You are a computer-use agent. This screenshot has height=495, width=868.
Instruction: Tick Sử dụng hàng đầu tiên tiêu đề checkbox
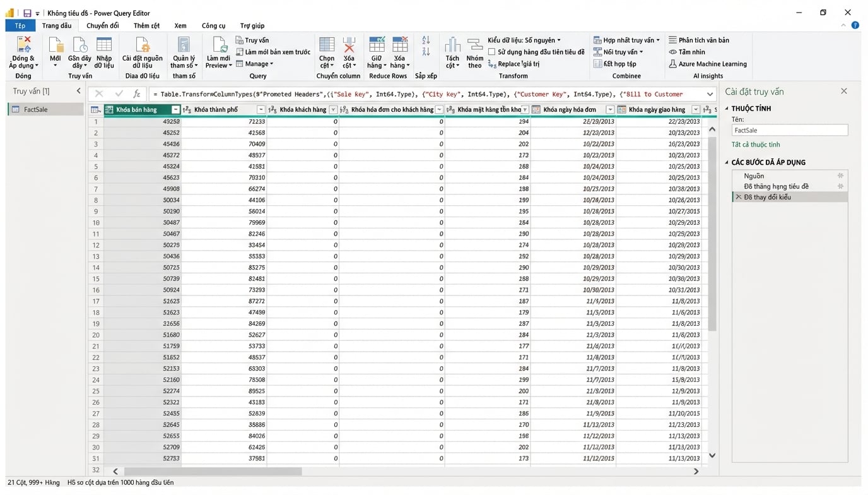tap(491, 52)
